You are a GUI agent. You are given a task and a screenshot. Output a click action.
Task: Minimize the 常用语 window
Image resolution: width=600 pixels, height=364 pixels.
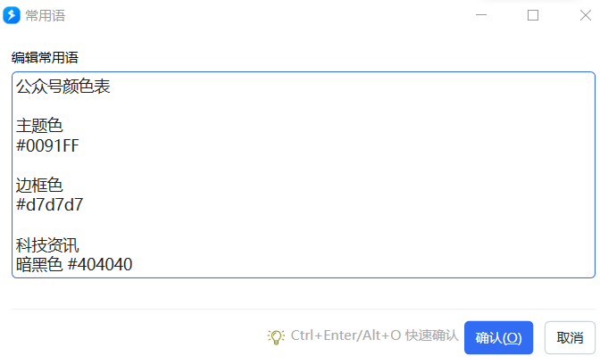pos(481,15)
